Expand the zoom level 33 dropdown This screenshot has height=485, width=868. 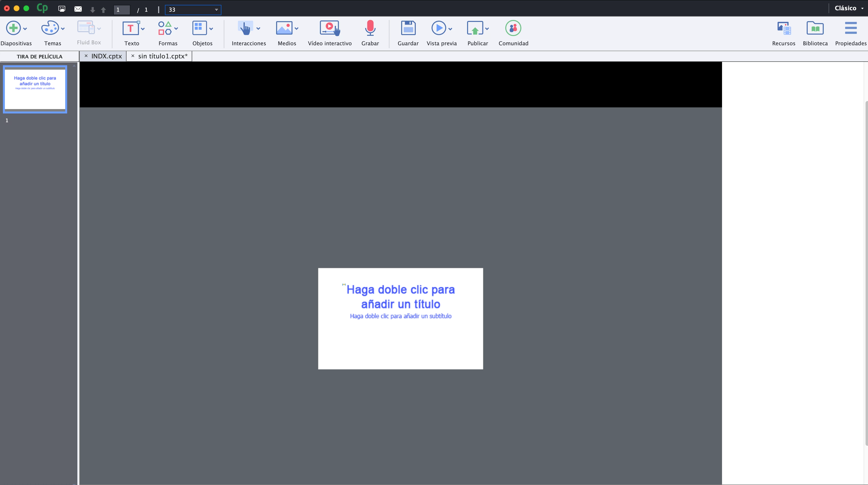(x=216, y=10)
